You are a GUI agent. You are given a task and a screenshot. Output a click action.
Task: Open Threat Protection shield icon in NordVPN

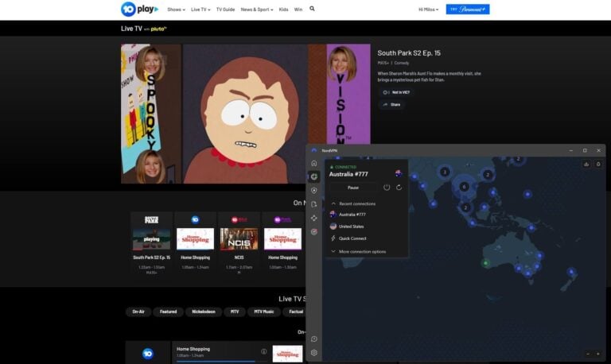click(x=313, y=191)
